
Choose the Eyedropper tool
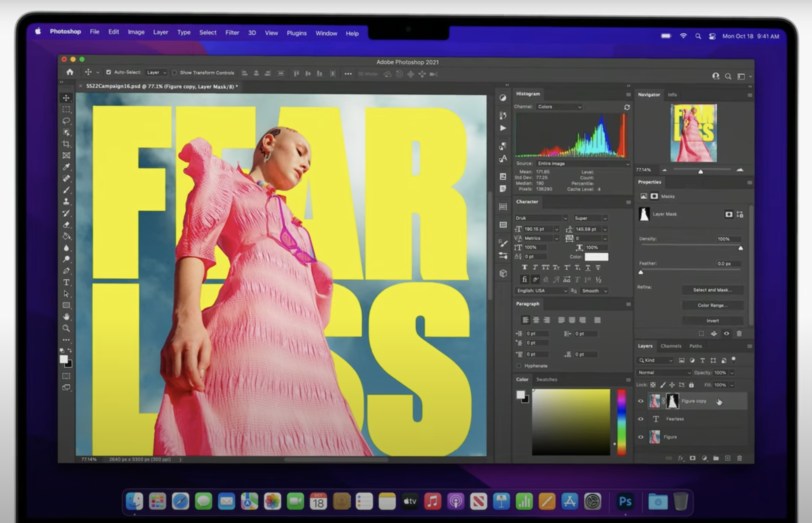click(66, 167)
